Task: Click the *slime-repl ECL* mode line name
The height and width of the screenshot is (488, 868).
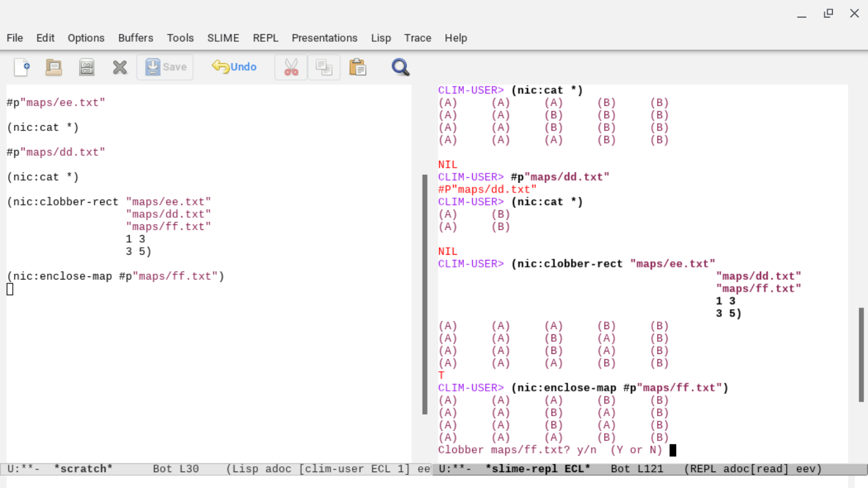Action: pos(538,469)
